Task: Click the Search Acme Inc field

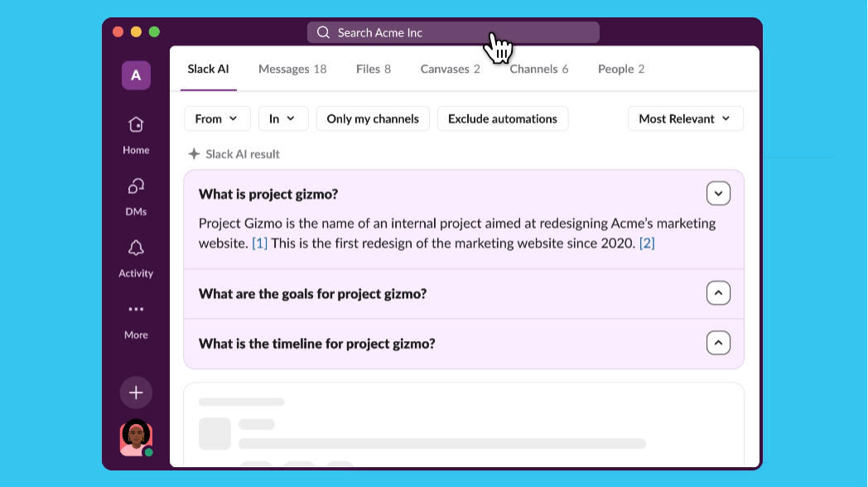Action: 453,32
